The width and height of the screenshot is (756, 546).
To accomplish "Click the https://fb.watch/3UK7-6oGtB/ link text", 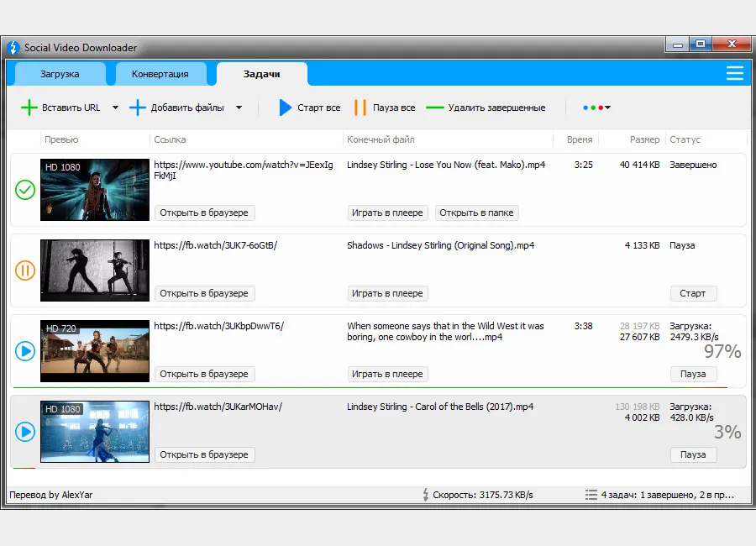I will coord(216,245).
